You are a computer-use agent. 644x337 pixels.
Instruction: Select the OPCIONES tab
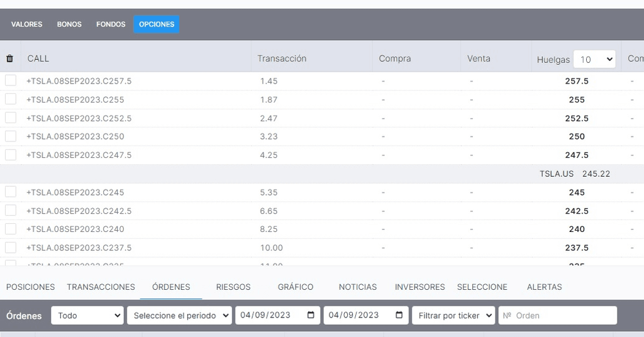157,25
